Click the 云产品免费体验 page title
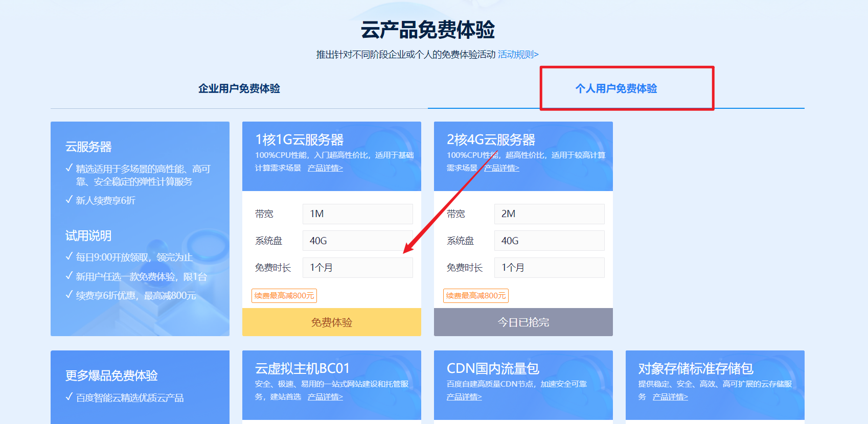This screenshot has width=868, height=424. pyautogui.click(x=428, y=30)
